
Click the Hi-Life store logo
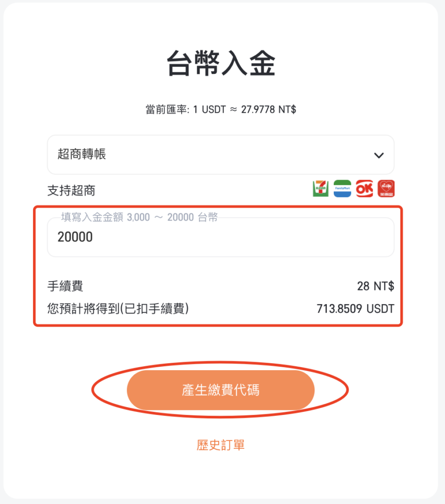(386, 189)
